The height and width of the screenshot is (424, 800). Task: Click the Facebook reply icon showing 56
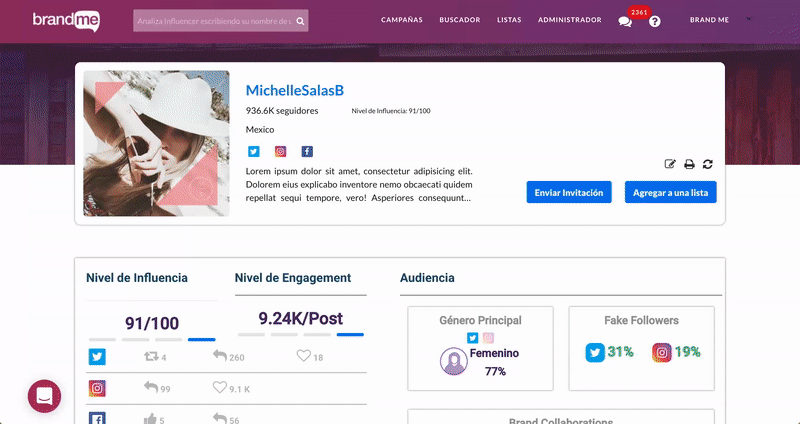tap(220, 419)
